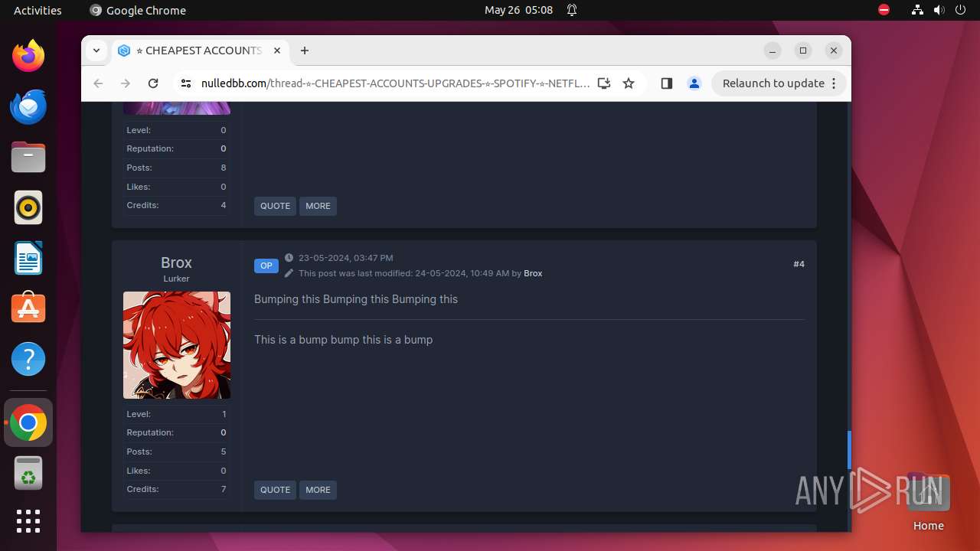Click 'This is a bump' signature text
The height and width of the screenshot is (551, 980).
click(x=343, y=340)
